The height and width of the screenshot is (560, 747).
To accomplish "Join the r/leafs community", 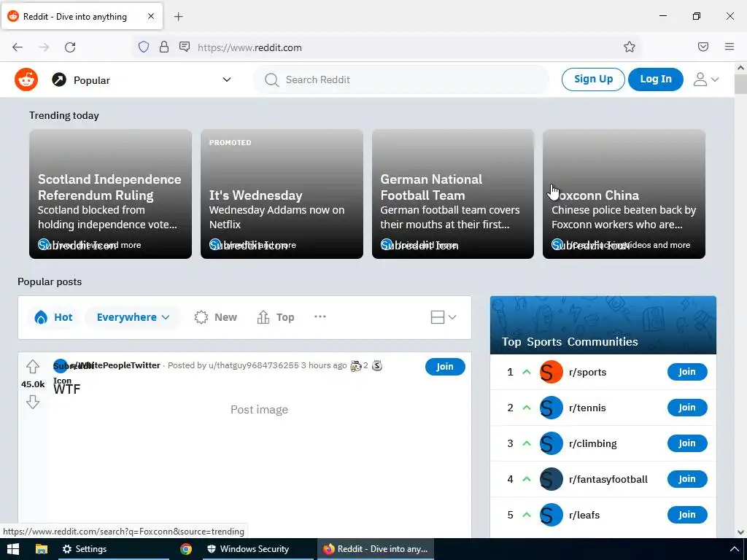I will tap(687, 515).
